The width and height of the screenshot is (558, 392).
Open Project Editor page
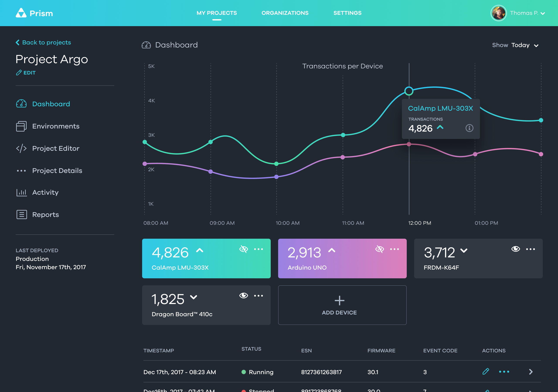click(56, 148)
